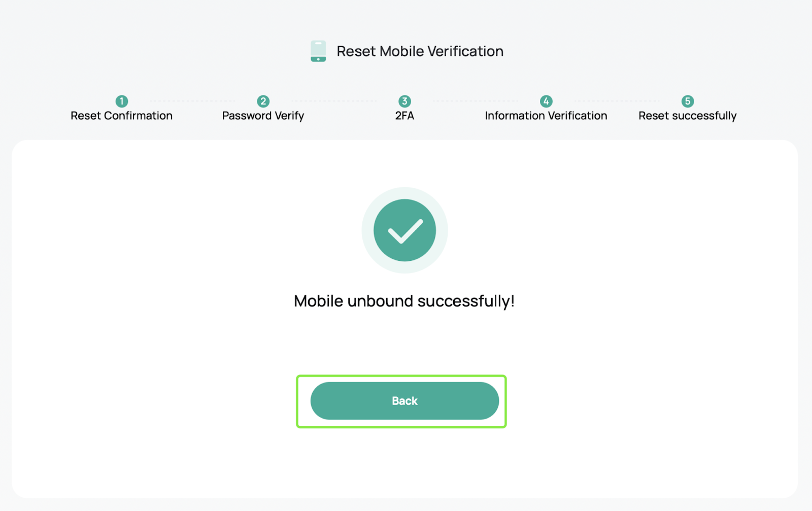This screenshot has height=511, width=812.
Task: Click the dotted connector between steps 4 and 5
Action: tap(617, 101)
